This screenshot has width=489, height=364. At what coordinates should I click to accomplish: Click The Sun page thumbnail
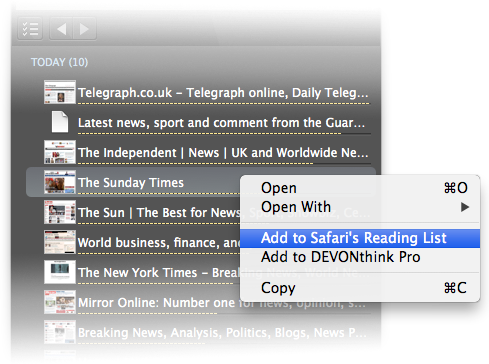click(60, 212)
